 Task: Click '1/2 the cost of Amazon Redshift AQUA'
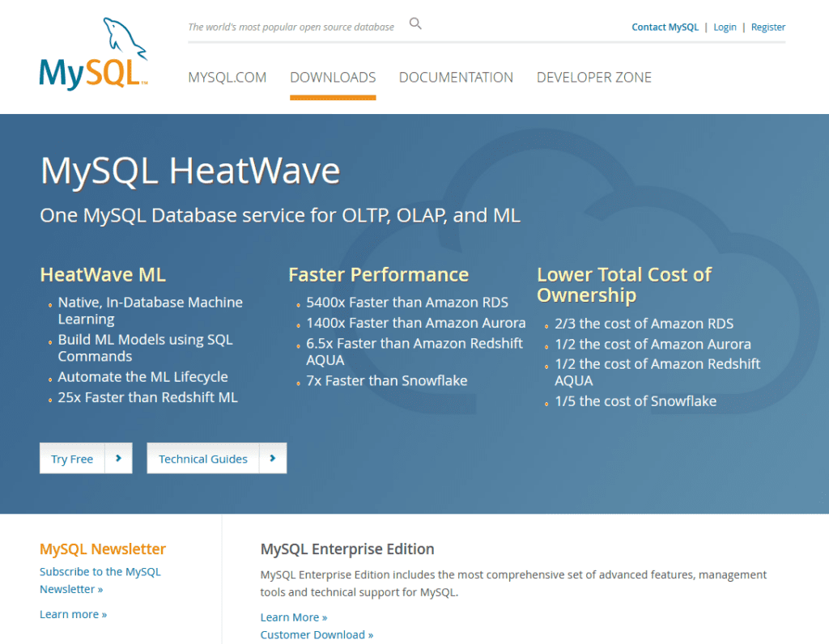point(657,372)
